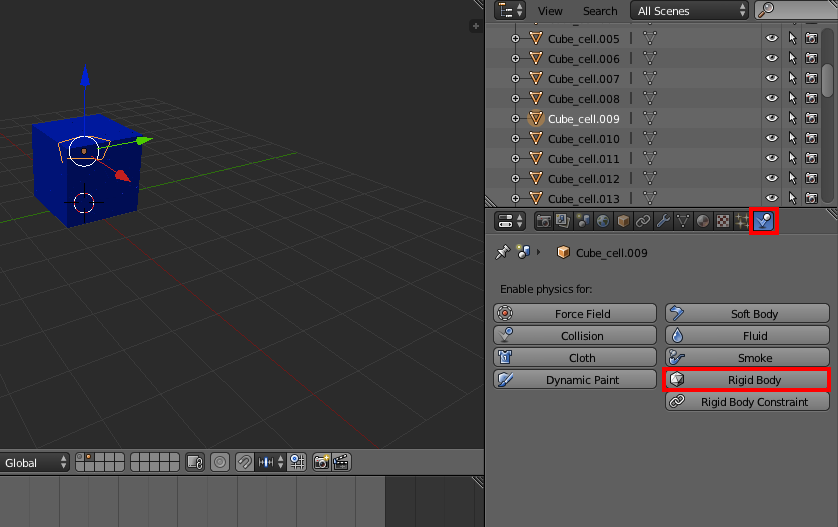838x527 pixels.
Task: Enable Collision physics
Action: coord(575,336)
